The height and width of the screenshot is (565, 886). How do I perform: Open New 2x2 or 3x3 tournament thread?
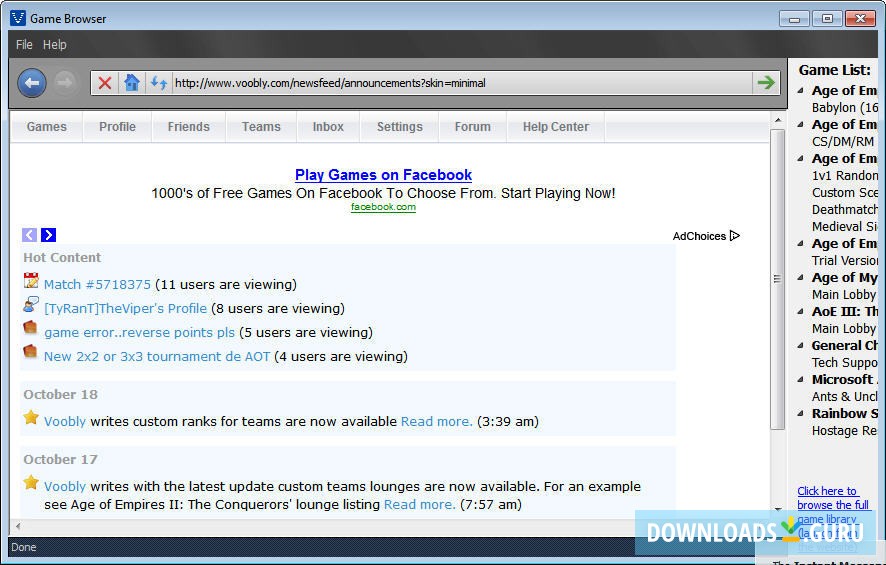157,357
